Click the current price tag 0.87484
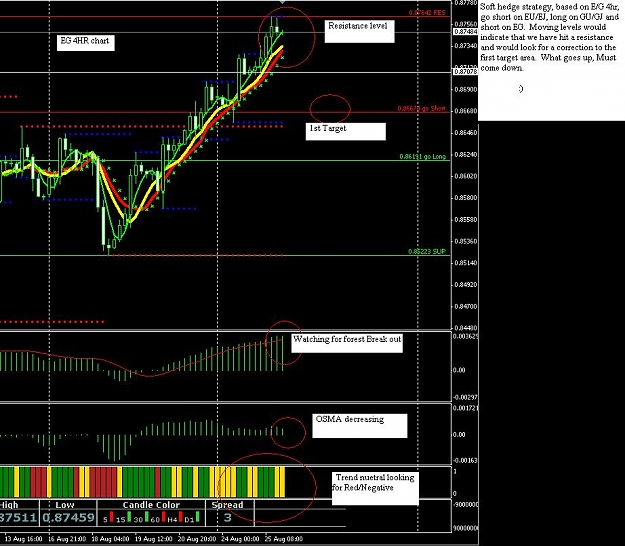 [x=466, y=31]
